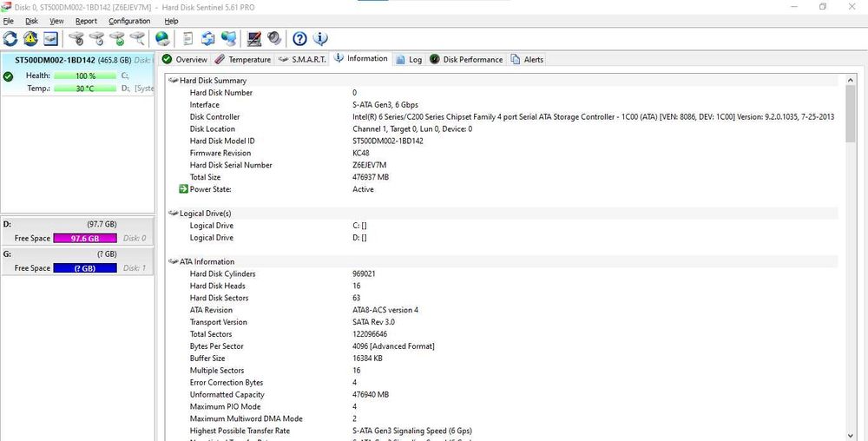Image resolution: width=868 pixels, height=441 pixels.
Task: Click the globe with disk toolbar icon
Action: 162,39
